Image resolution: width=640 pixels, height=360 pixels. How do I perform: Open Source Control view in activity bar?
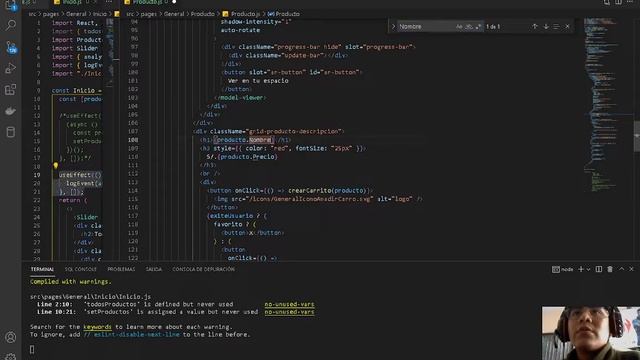11,47
